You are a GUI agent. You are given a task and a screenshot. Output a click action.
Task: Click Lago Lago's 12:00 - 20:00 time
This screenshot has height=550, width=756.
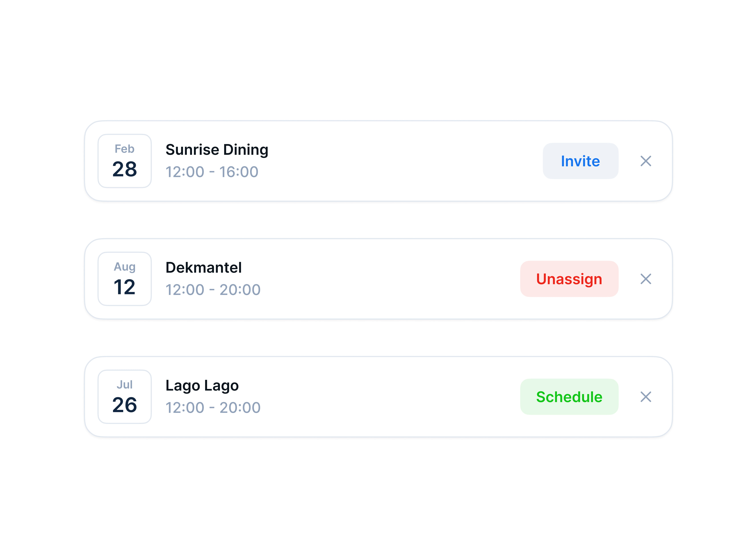(213, 408)
